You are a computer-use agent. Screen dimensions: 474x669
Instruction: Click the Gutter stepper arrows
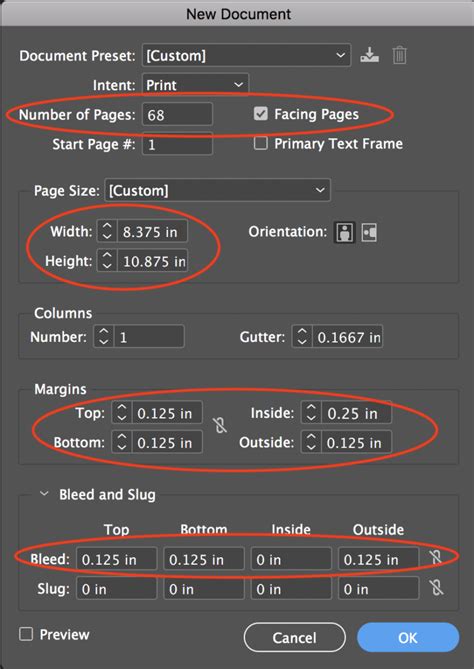(302, 337)
